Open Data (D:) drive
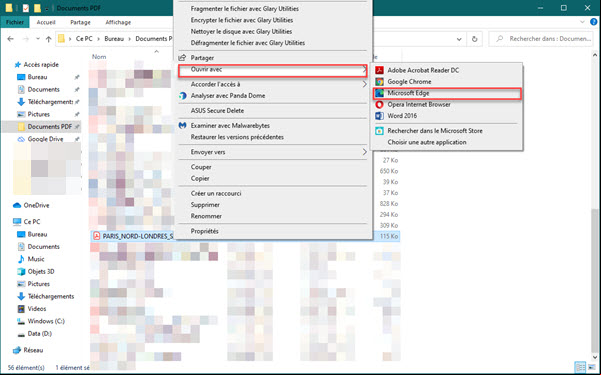 (x=39, y=334)
